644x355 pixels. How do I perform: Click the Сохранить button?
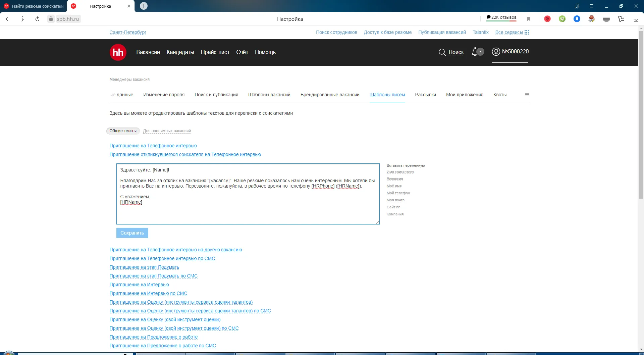point(132,233)
